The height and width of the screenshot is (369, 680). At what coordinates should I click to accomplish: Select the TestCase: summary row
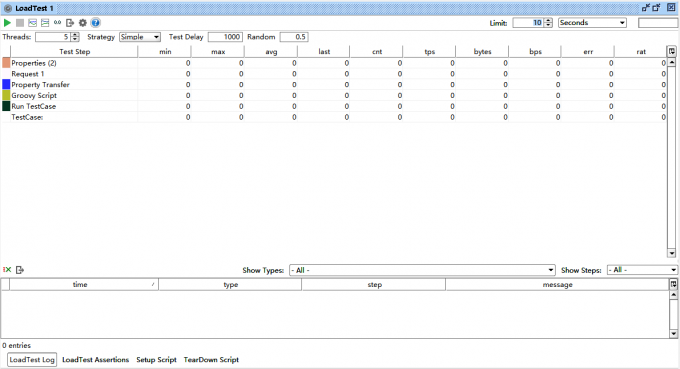(334, 117)
